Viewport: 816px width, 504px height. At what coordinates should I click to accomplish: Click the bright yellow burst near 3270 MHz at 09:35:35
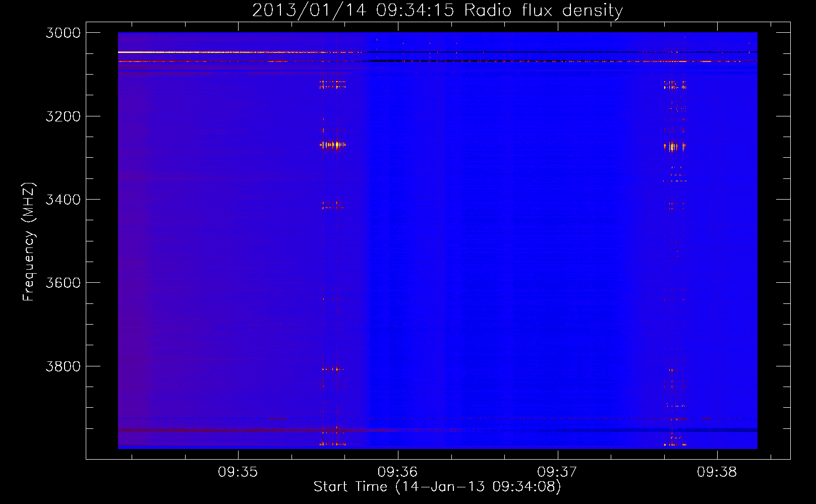pyautogui.click(x=333, y=145)
